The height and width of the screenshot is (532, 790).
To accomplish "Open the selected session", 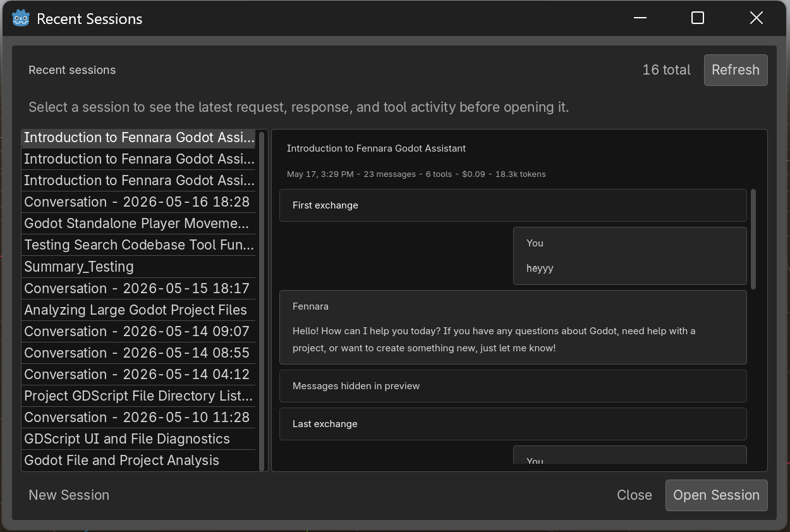I will point(716,495).
